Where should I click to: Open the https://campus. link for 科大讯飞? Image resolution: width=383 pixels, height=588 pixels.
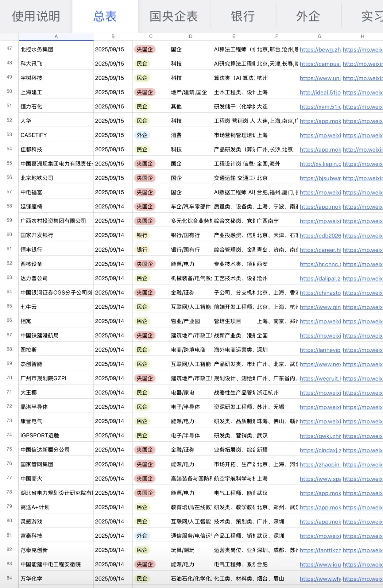[x=320, y=64]
